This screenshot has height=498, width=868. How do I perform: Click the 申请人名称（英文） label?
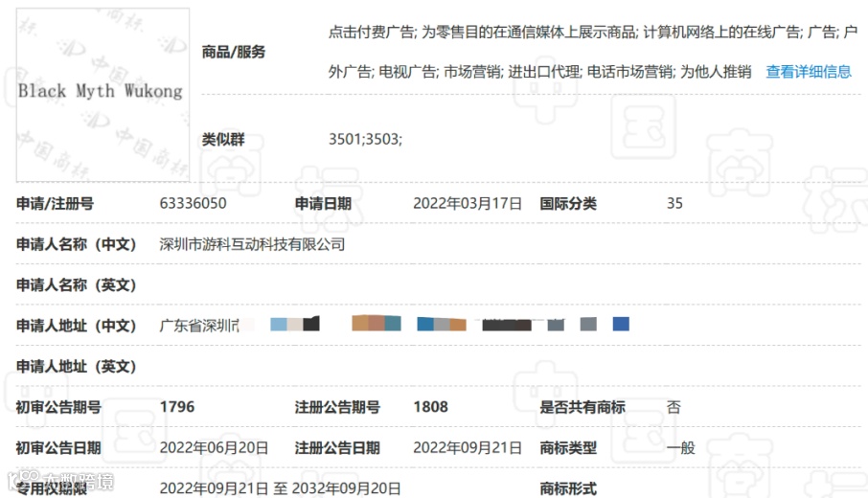pyautogui.click(x=76, y=285)
